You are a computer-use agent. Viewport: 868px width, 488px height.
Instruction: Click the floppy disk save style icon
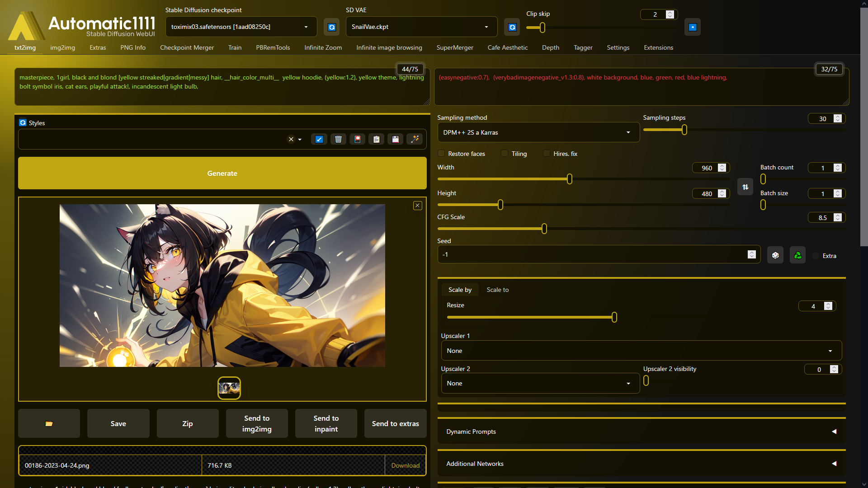[396, 139]
